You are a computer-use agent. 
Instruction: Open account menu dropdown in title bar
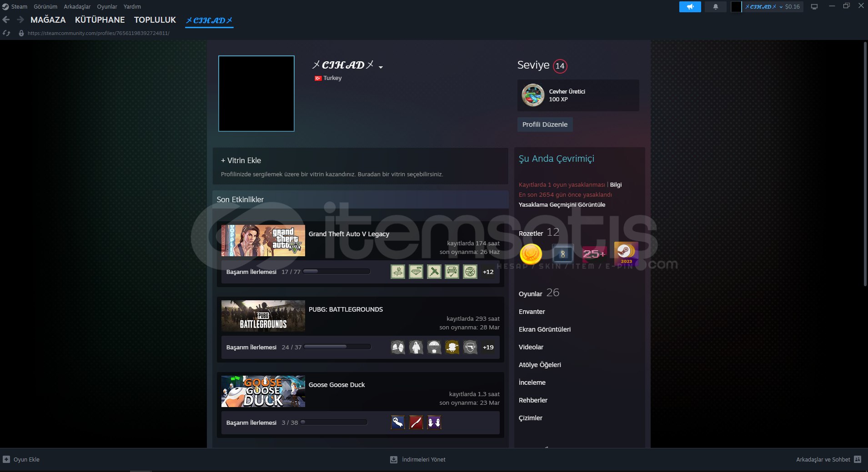(x=781, y=7)
